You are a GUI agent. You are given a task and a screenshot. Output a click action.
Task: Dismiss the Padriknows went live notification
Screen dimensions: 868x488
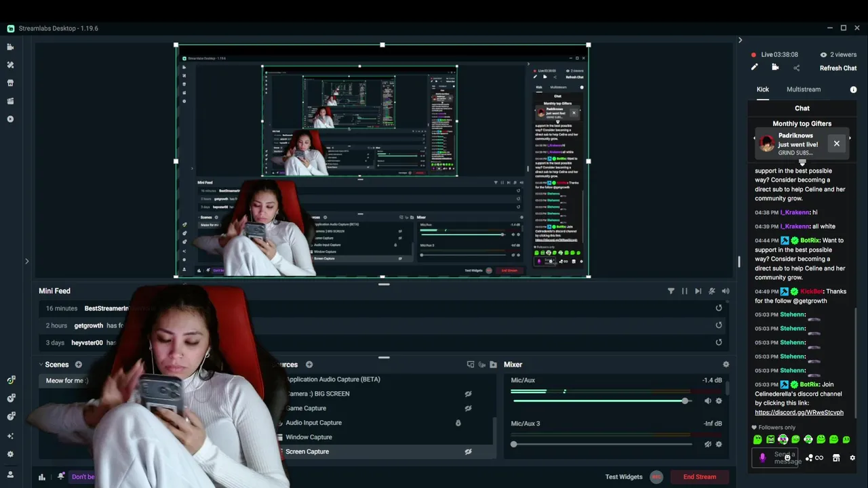[836, 144]
